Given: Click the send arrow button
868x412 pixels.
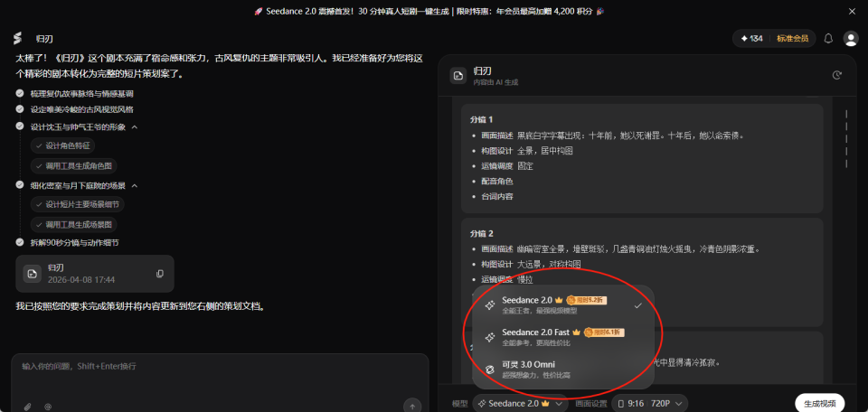Looking at the screenshot, I should tap(412, 406).
